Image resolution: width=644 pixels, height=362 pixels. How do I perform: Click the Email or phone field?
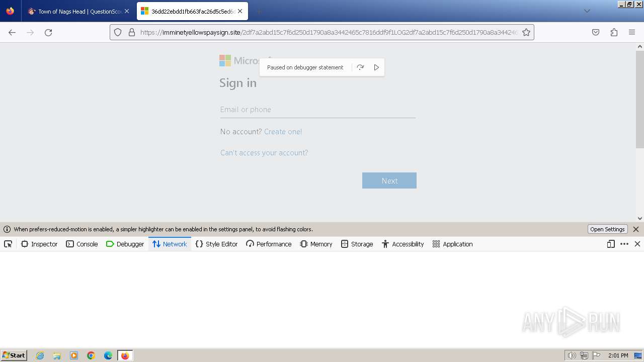[317, 110]
